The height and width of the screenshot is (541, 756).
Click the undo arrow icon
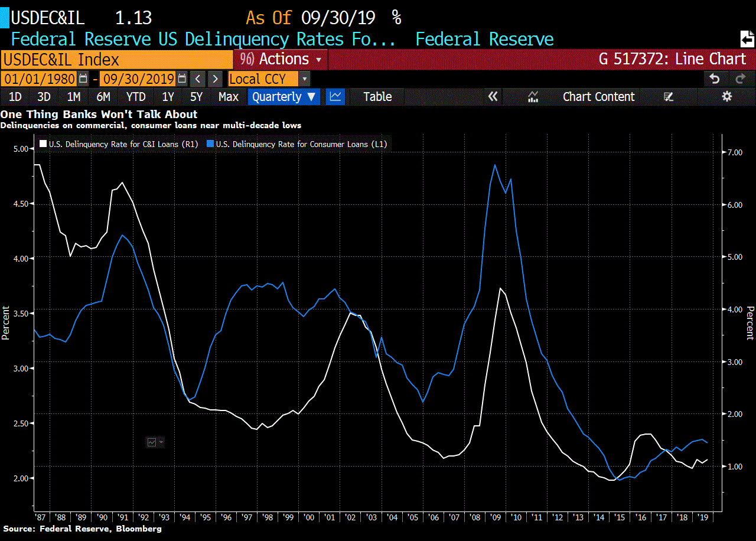click(x=714, y=79)
